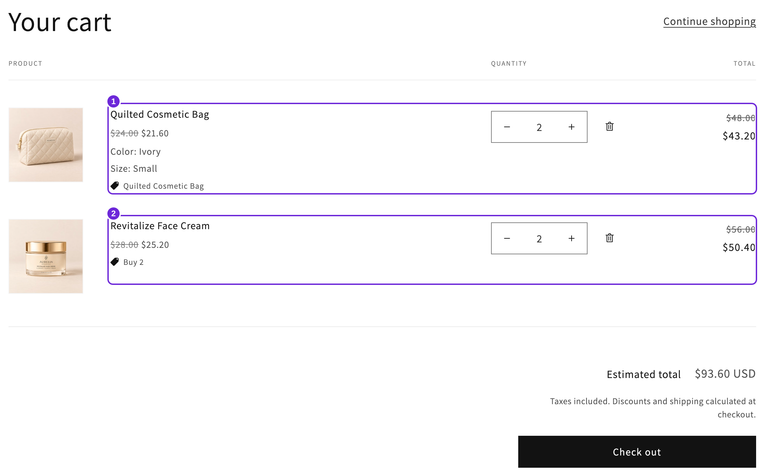Click the $25.20 discounted cream price
The height and width of the screenshot is (476, 768).
(155, 244)
